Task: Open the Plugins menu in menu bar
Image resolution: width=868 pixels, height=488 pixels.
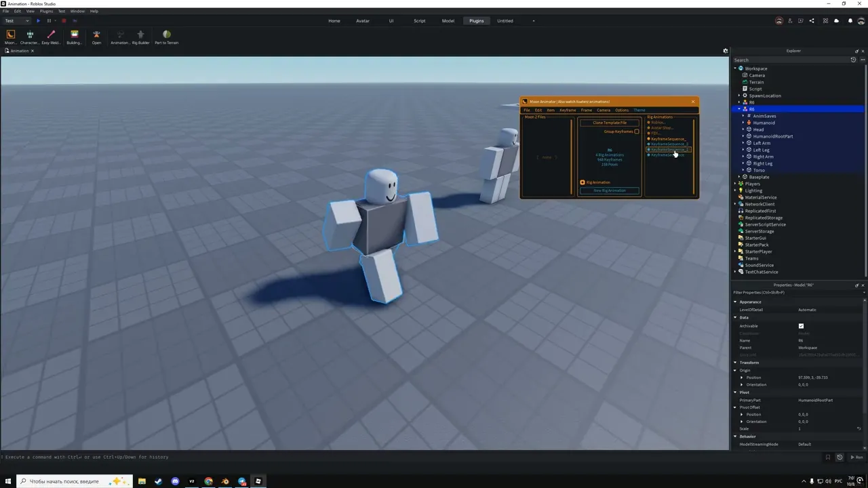Action: tap(46, 12)
